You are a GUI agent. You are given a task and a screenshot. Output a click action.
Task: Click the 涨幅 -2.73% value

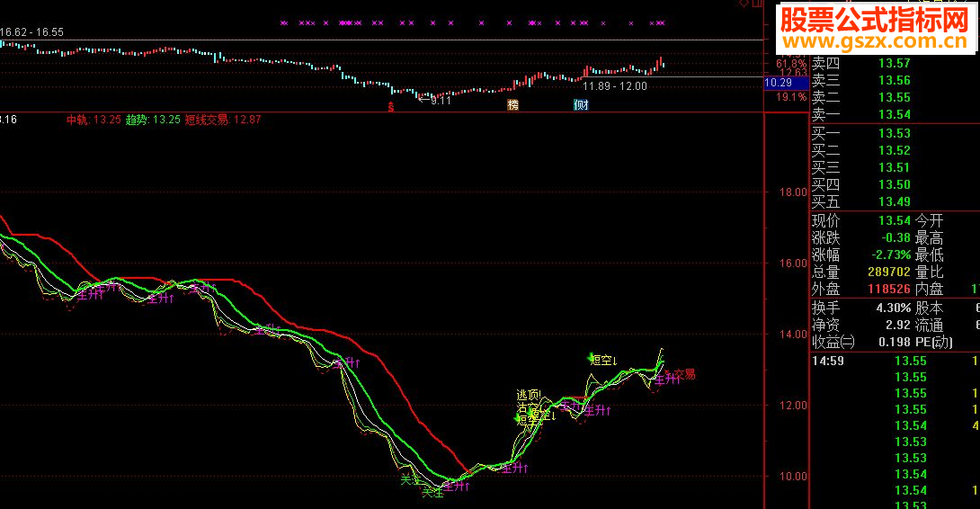coord(891,254)
